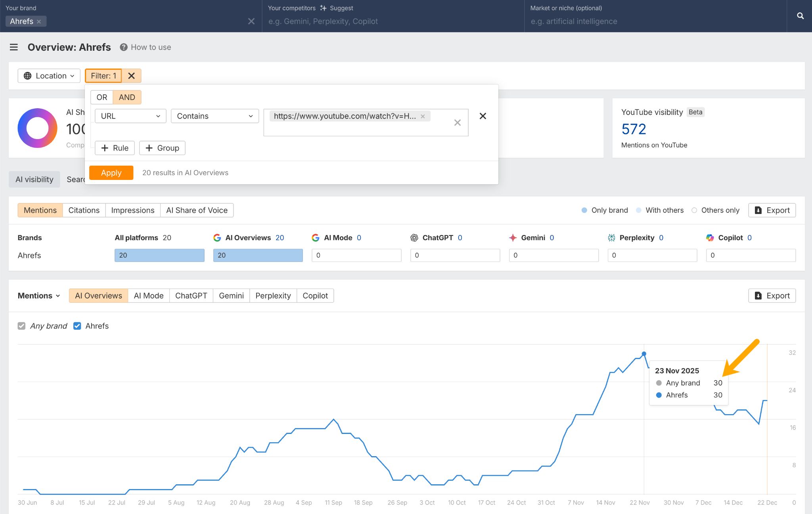Add a new Rule to the filter

[115, 148]
